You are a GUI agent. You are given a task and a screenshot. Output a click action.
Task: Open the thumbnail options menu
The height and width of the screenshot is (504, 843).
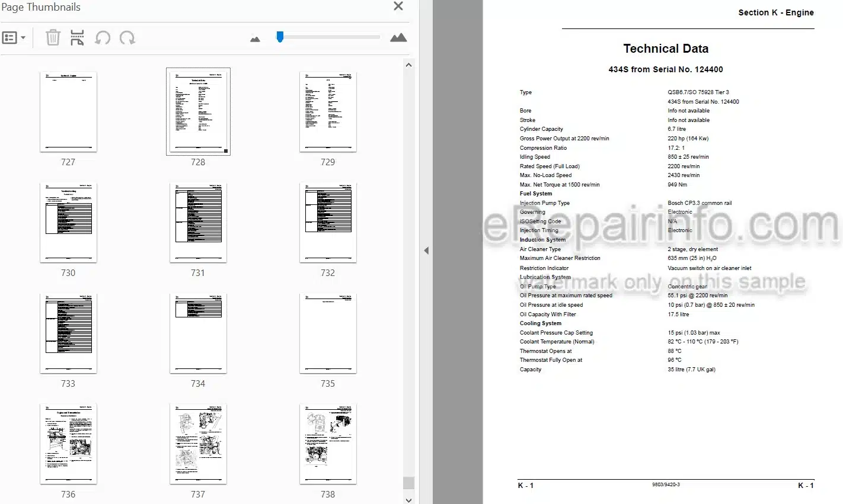[14, 38]
